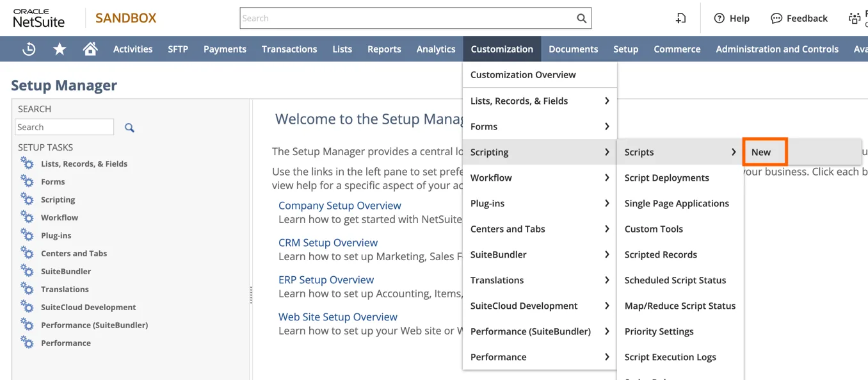The height and width of the screenshot is (380, 868).
Task: Click gear icon beside Forms setup task
Action: (x=27, y=181)
